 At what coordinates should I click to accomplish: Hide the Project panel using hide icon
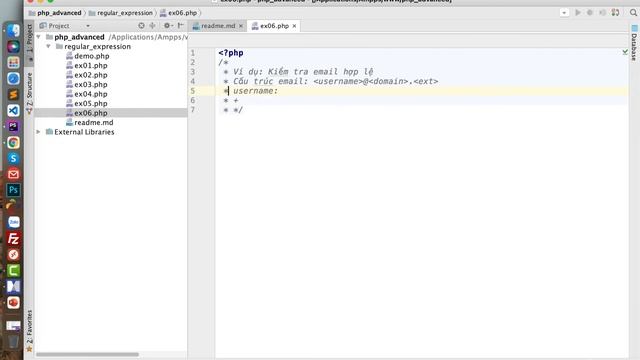pyautogui.click(x=180, y=26)
